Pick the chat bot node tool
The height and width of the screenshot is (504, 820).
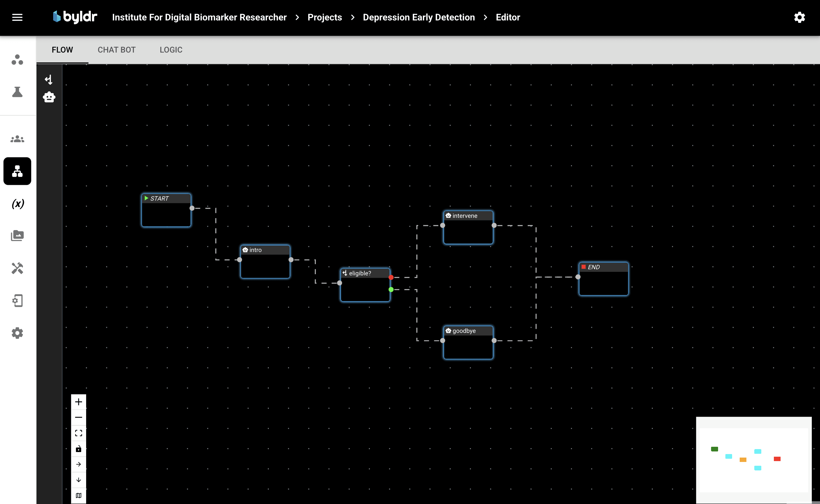pos(49,97)
